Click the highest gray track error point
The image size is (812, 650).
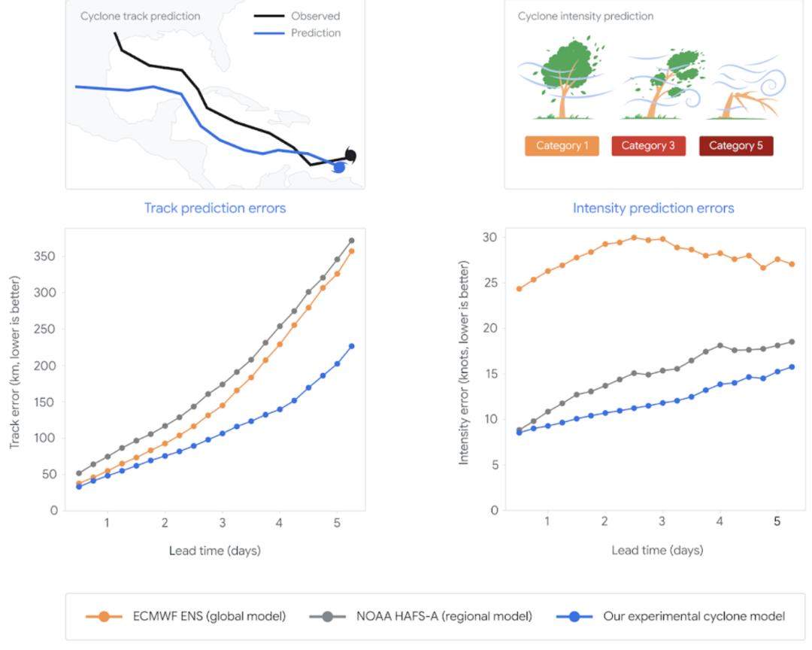[352, 241]
